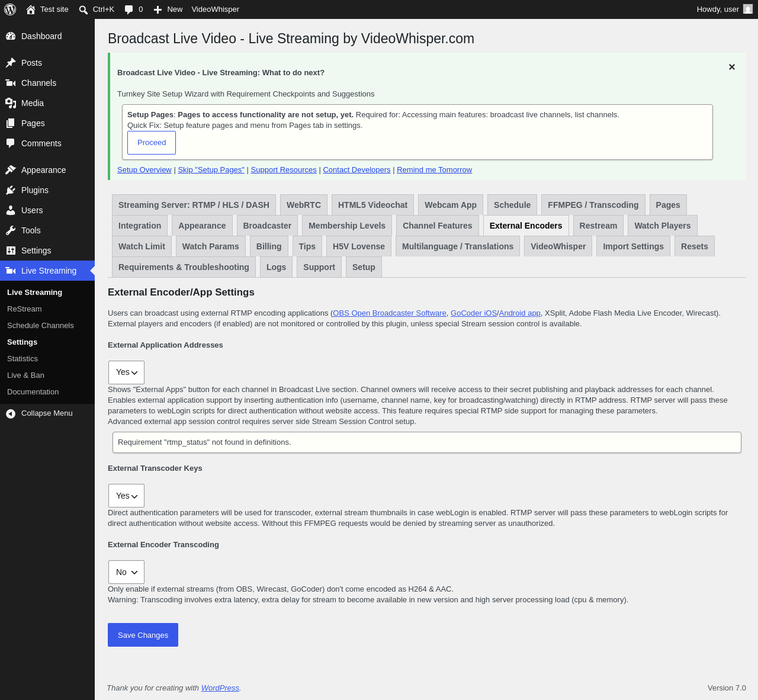This screenshot has width=758, height=700.
Task: Select the Webcam App tab
Action: (451, 205)
